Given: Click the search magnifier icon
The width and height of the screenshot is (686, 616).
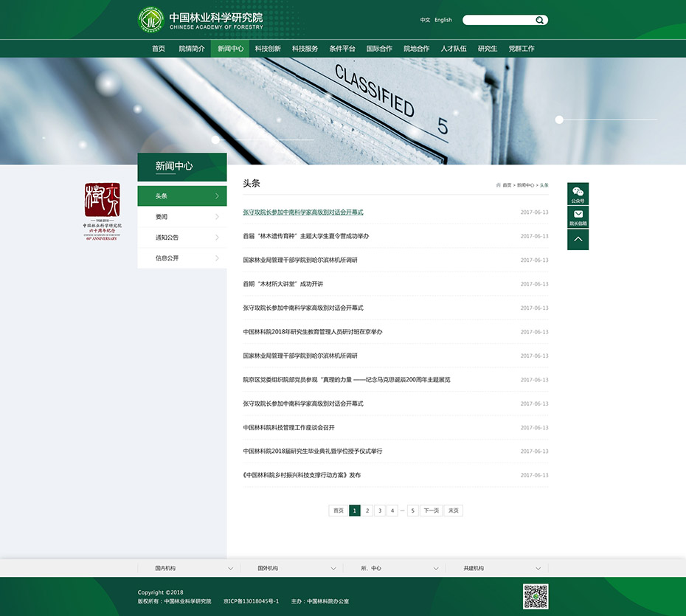Looking at the screenshot, I should 540,21.
